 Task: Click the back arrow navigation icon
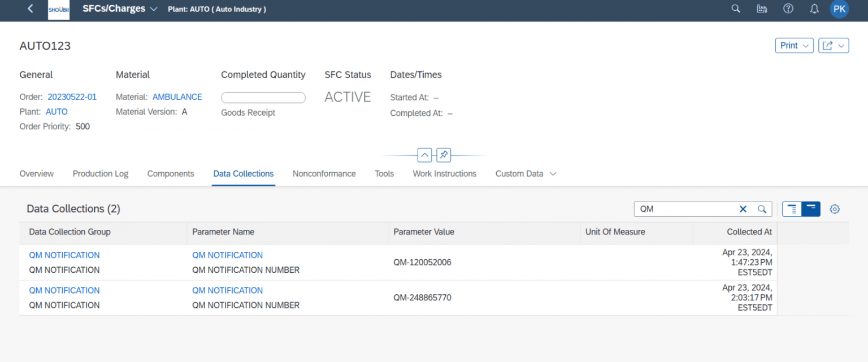tap(30, 8)
